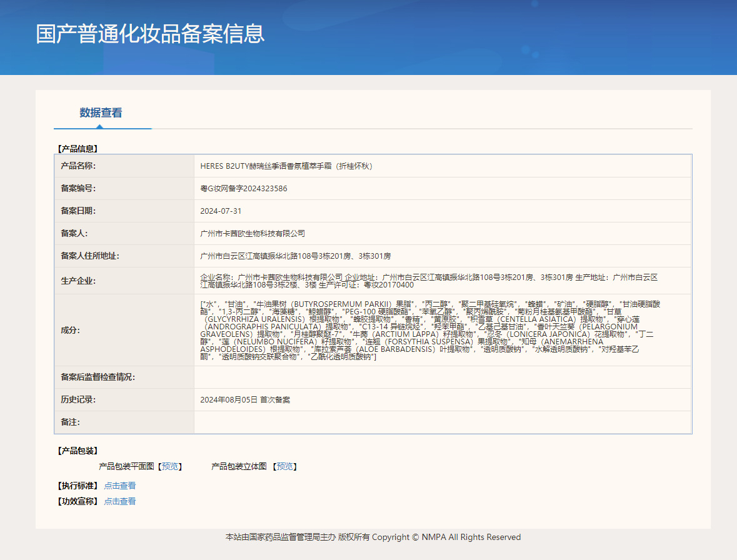Click the 功效宣称 label
This screenshot has width=737, height=560.
[x=78, y=501]
